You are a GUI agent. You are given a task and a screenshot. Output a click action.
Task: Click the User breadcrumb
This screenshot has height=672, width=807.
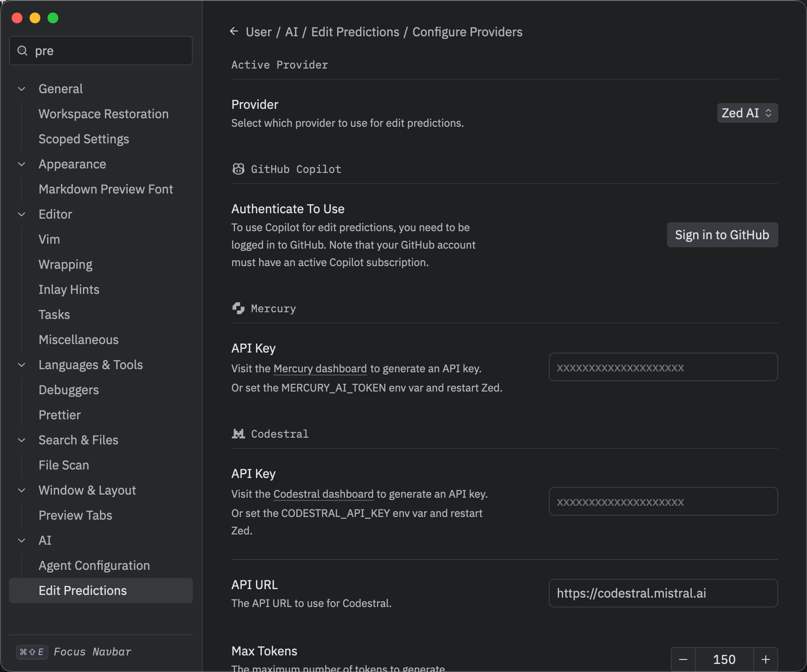(x=259, y=32)
